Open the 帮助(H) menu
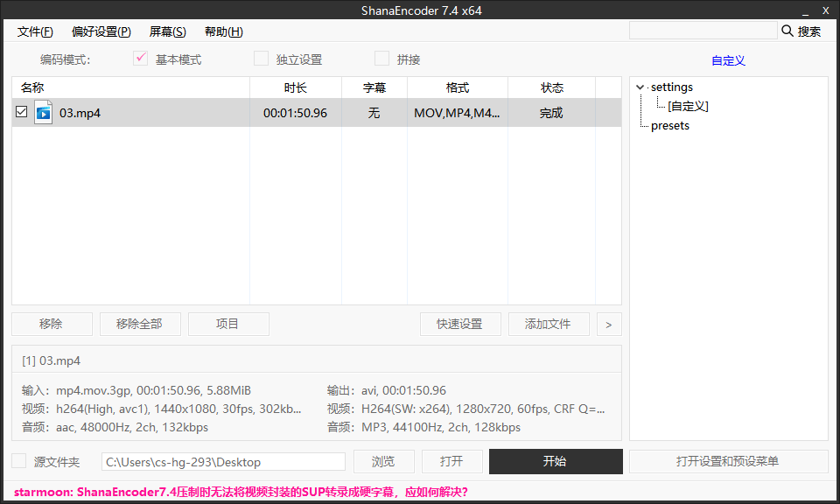Viewport: 840px width, 504px height. pyautogui.click(x=224, y=31)
